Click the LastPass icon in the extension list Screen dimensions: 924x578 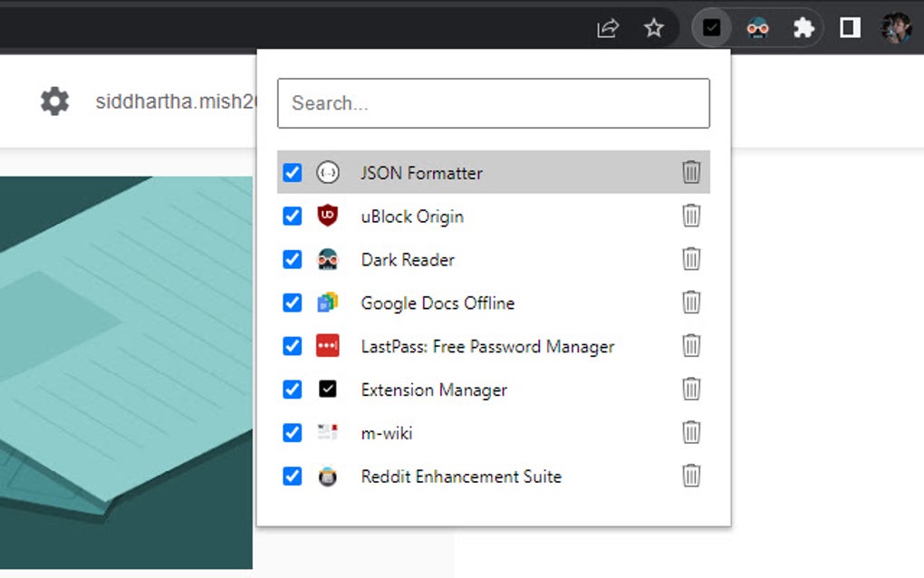pyautogui.click(x=326, y=346)
